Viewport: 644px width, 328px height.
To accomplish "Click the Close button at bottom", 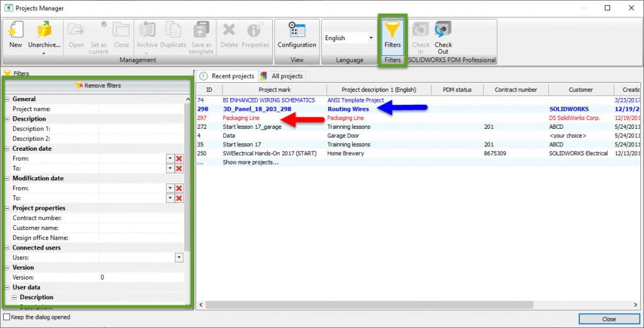I will pyautogui.click(x=609, y=319).
